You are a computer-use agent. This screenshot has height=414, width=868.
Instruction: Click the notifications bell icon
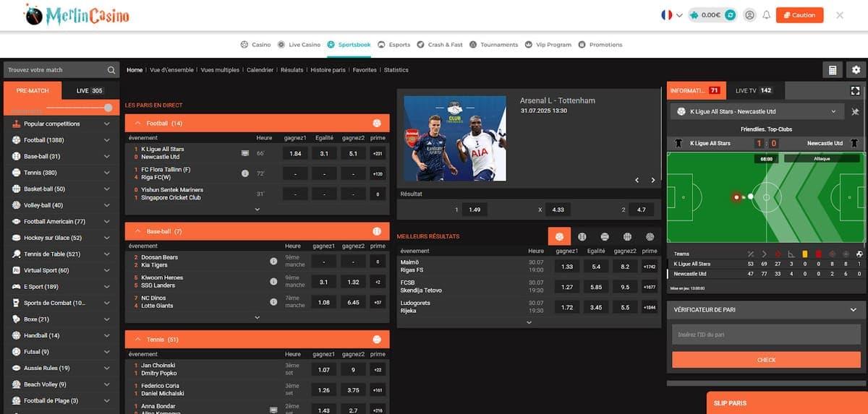766,15
